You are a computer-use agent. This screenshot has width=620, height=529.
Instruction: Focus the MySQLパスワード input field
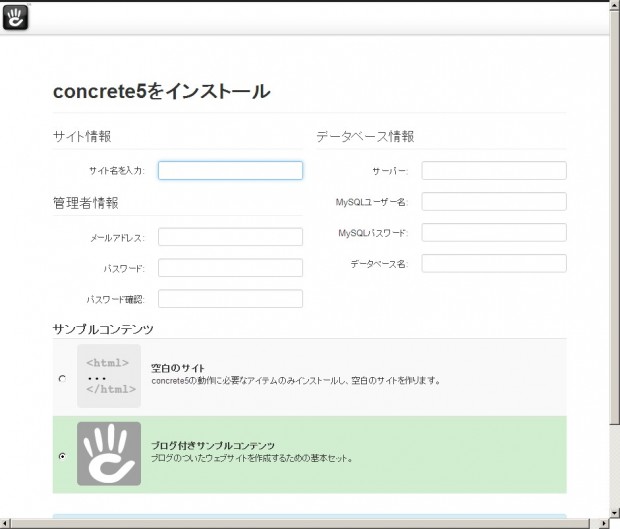coord(494,232)
